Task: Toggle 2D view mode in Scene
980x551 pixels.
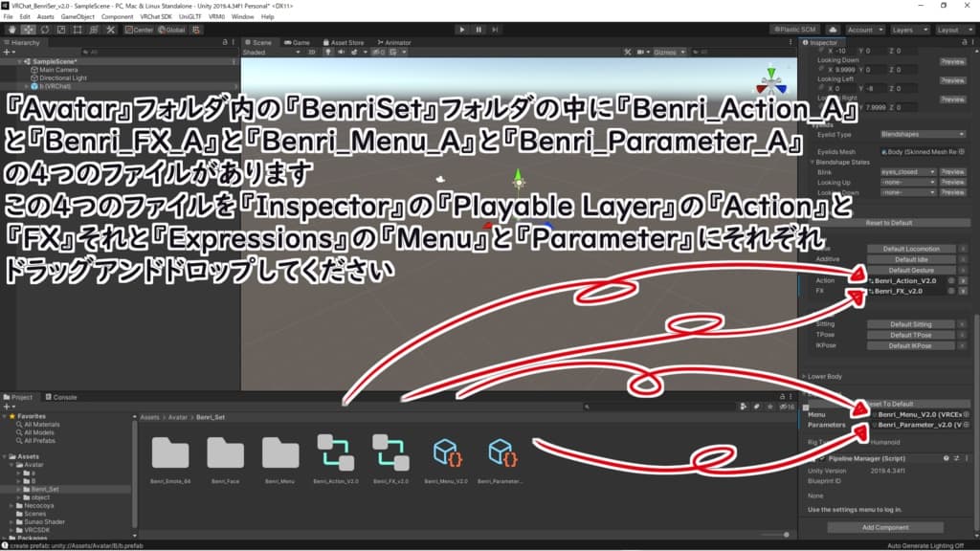Action: click(311, 52)
